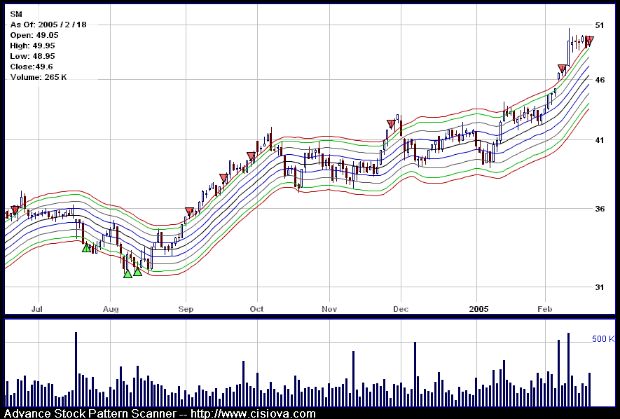Screen dimensions: 620x419
Task: Click the tall volume spike in December
Action: (415, 374)
